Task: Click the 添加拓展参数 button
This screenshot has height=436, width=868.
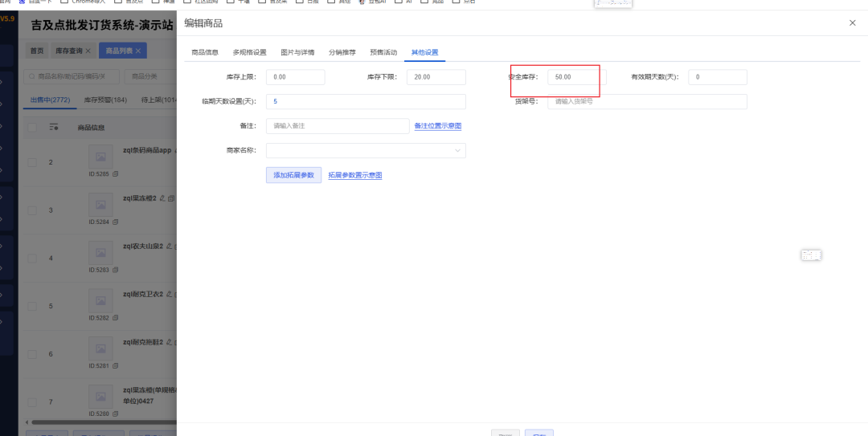Action: pos(293,175)
